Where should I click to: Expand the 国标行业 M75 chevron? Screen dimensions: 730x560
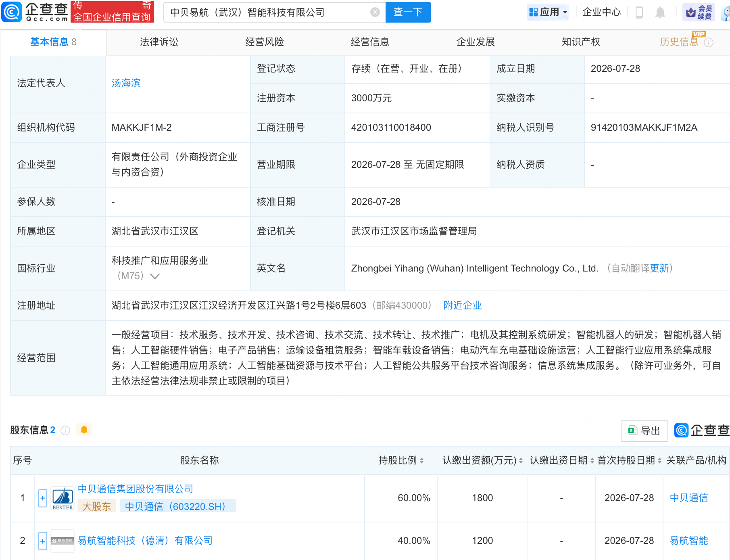tap(155, 276)
